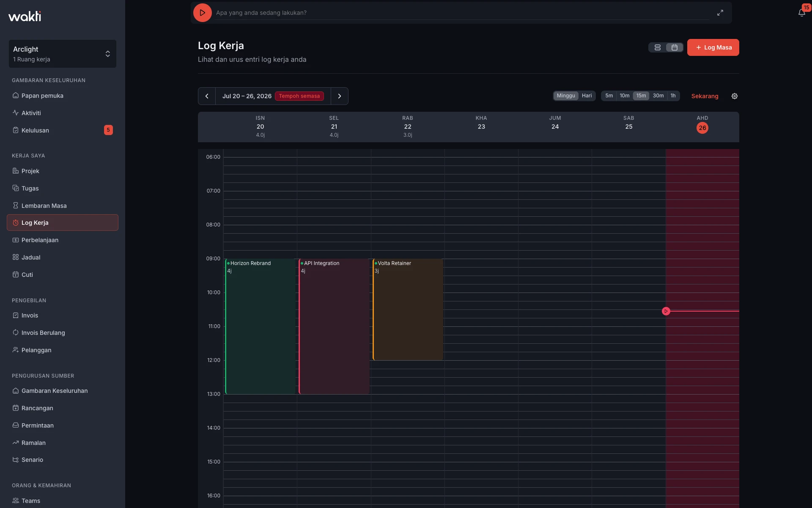
Task: Select SEL 21 day header
Action: [x=334, y=127]
